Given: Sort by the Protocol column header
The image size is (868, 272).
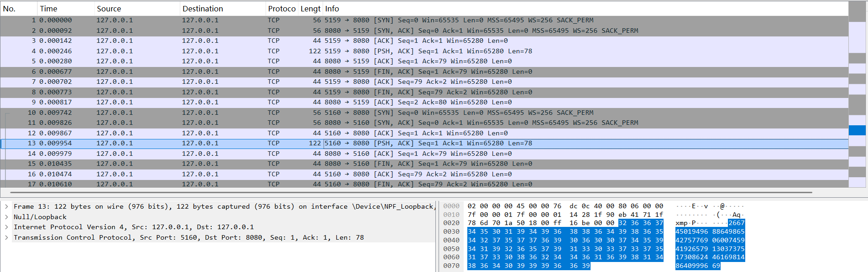Looking at the screenshot, I should click(281, 9).
